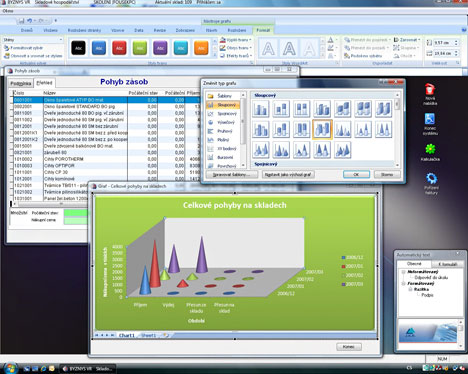Launch the Kalkulačka desktop icon
468x374 pixels.
pos(430,152)
